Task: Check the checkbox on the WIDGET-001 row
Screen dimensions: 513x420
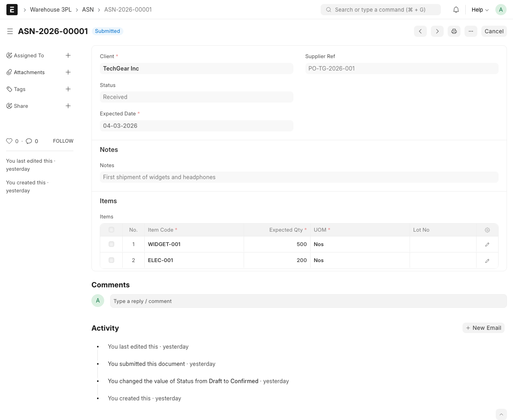Action: tap(111, 244)
